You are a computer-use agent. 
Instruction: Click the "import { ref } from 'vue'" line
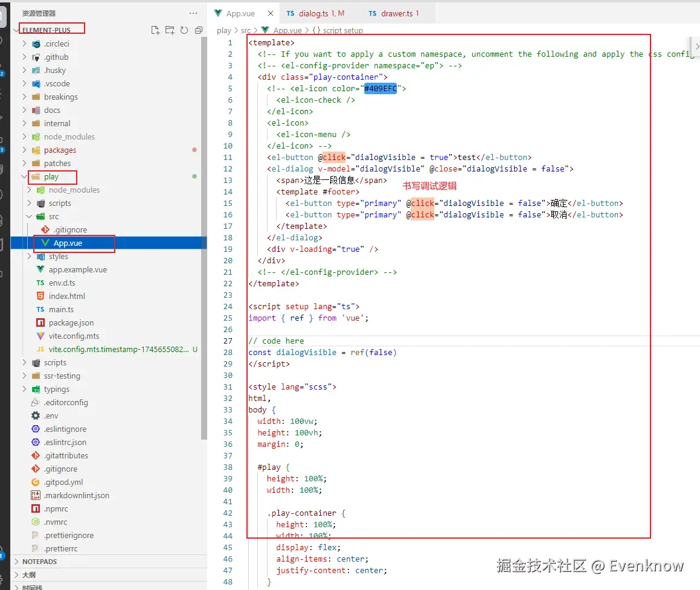pyautogui.click(x=309, y=318)
